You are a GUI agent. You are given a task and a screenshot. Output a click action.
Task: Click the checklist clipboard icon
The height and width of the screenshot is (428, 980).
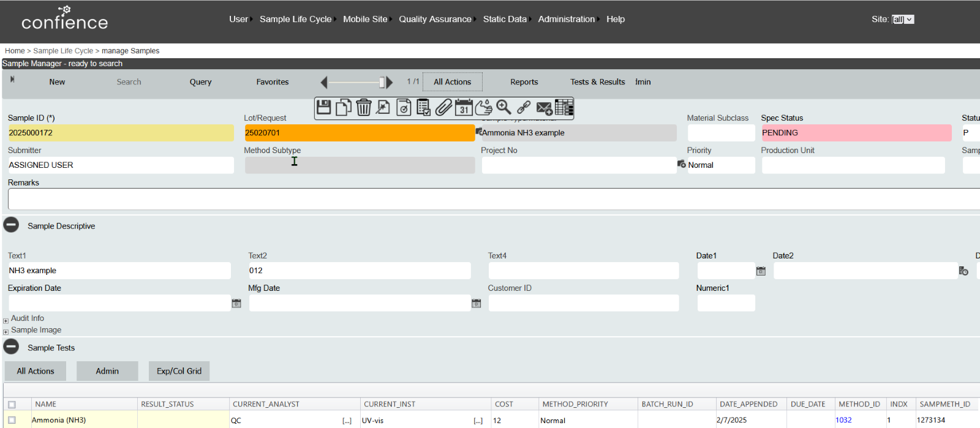coord(423,108)
